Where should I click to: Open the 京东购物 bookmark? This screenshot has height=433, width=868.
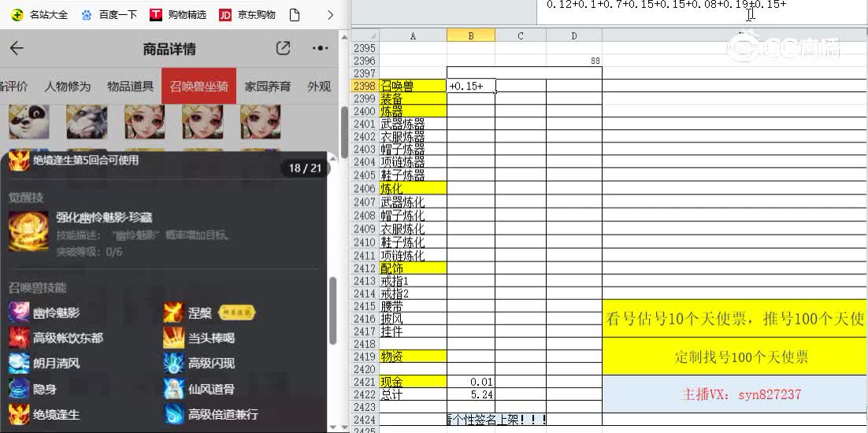tap(247, 15)
